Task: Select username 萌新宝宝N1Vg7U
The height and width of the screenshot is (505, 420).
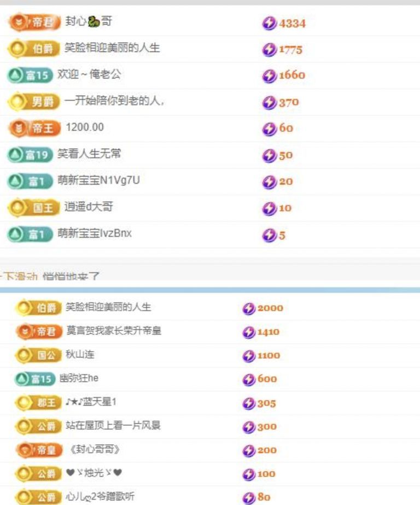Action: [98, 180]
